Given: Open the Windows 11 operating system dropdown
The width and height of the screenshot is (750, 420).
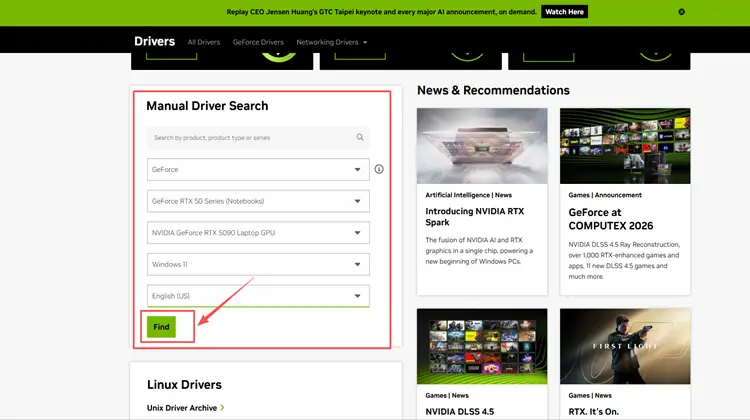Looking at the screenshot, I should pyautogui.click(x=258, y=264).
